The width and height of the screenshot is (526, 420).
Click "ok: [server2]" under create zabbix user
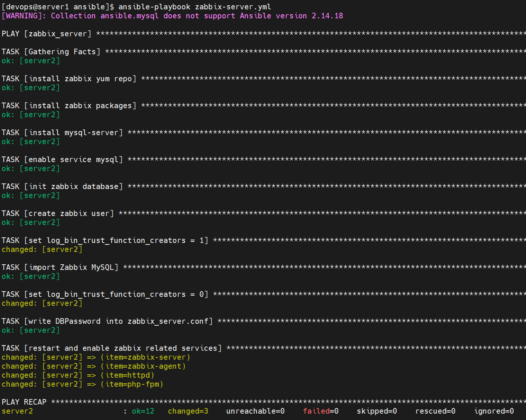point(31,222)
